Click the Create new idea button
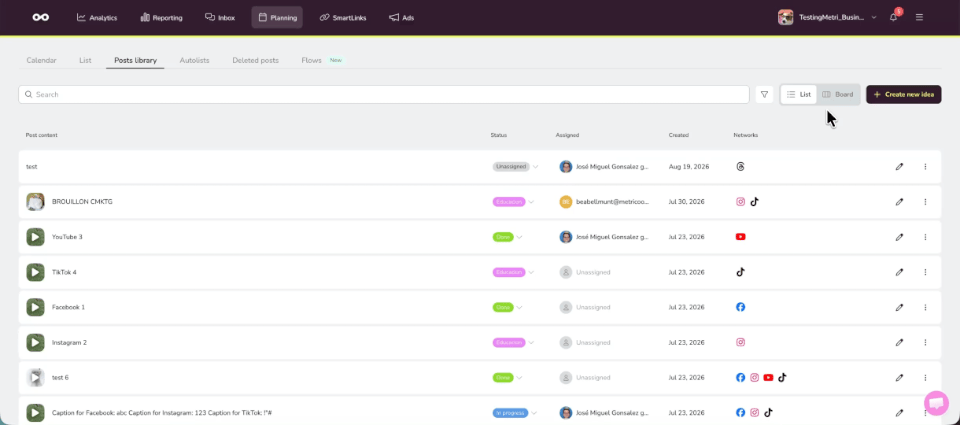This screenshot has width=960, height=425. point(903,94)
